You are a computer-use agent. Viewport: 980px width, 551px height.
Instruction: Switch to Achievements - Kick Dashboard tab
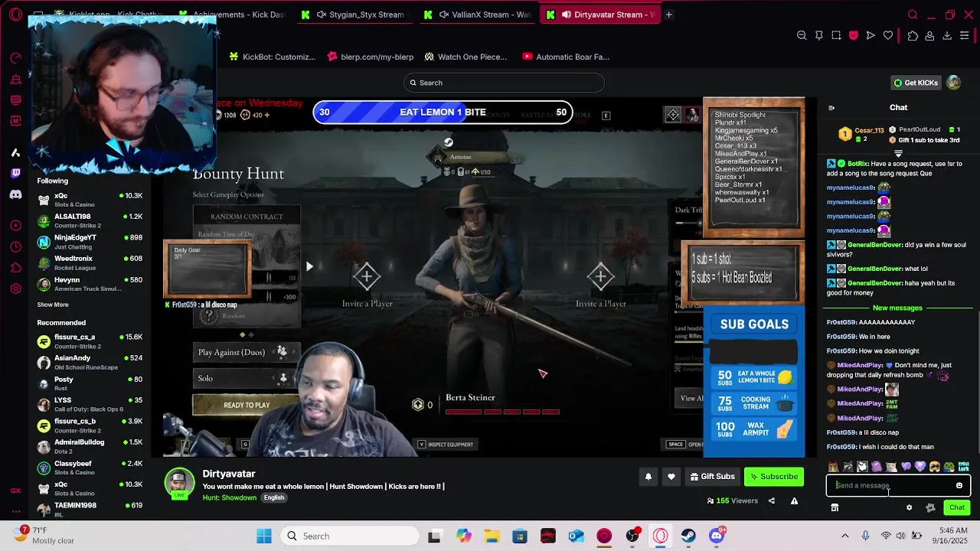(x=234, y=15)
